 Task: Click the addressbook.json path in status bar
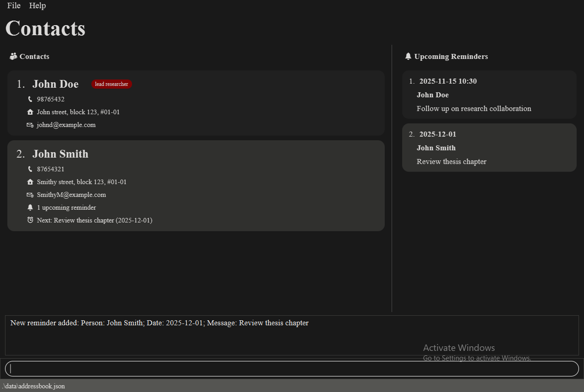[x=33, y=386]
